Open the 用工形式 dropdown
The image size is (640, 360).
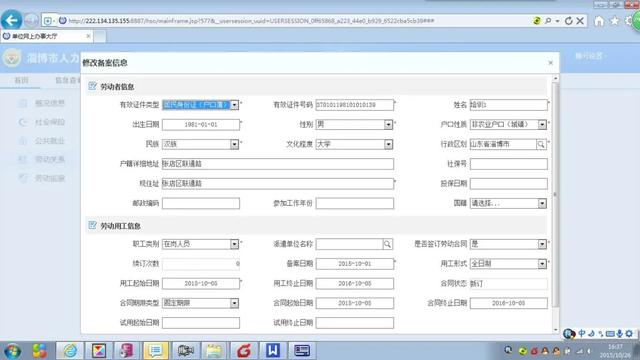coord(542,264)
